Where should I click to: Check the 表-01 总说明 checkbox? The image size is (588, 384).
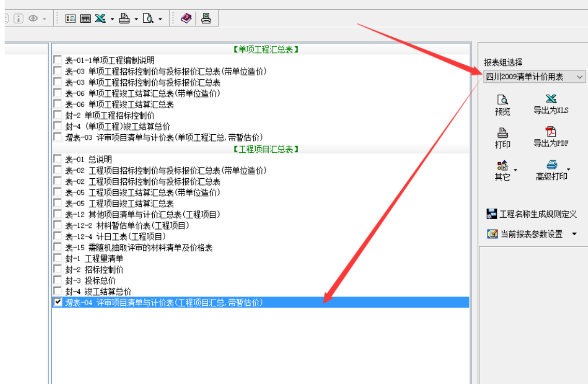pos(57,160)
